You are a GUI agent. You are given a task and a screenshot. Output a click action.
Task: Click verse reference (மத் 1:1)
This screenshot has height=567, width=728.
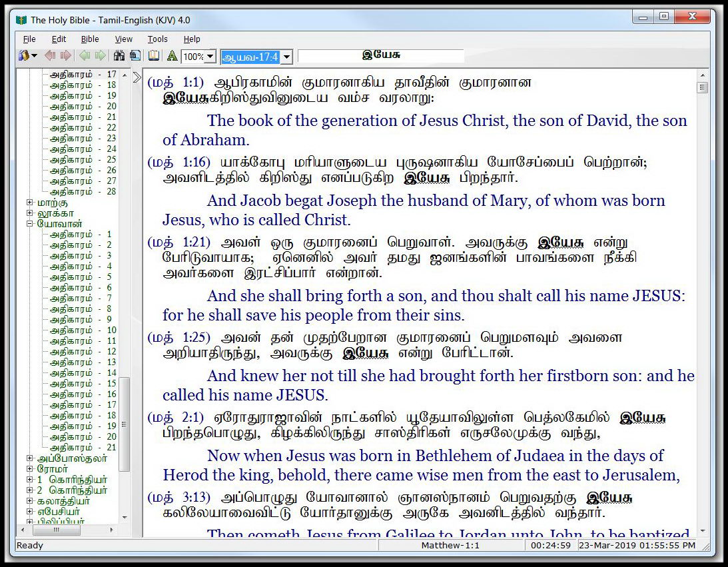(x=175, y=83)
